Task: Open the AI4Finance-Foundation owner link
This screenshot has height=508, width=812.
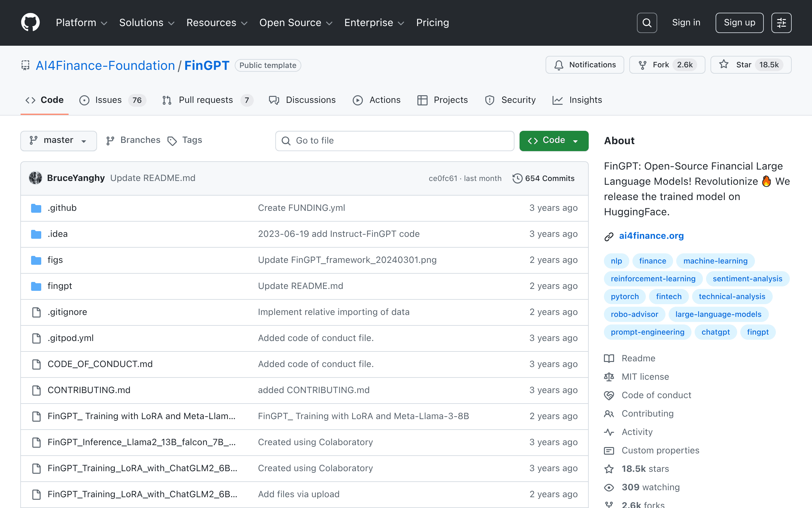Action: 105,65
